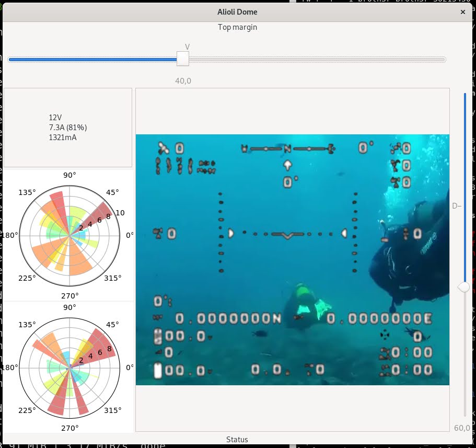Click the longitude 0.0000000E readout
Screen dimensions: 476x448
click(x=379, y=318)
